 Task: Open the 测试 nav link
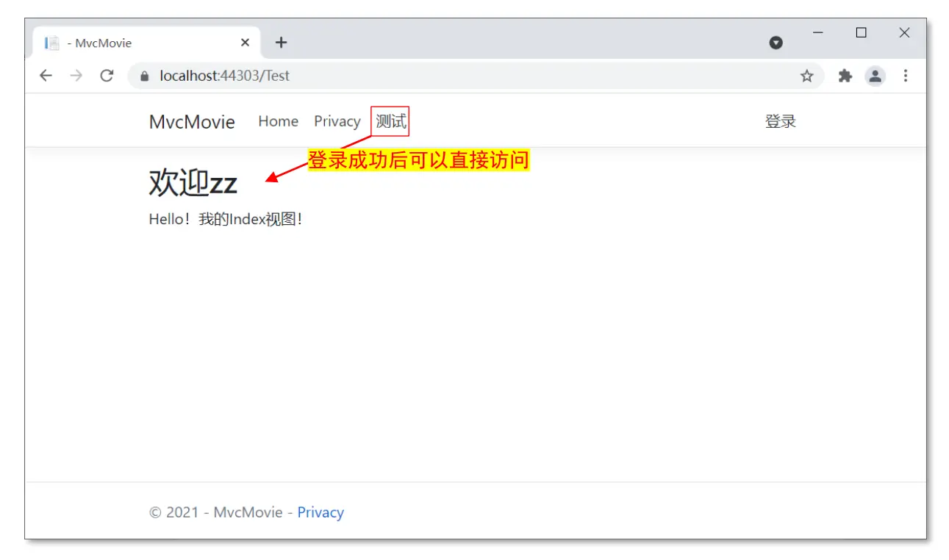click(391, 121)
